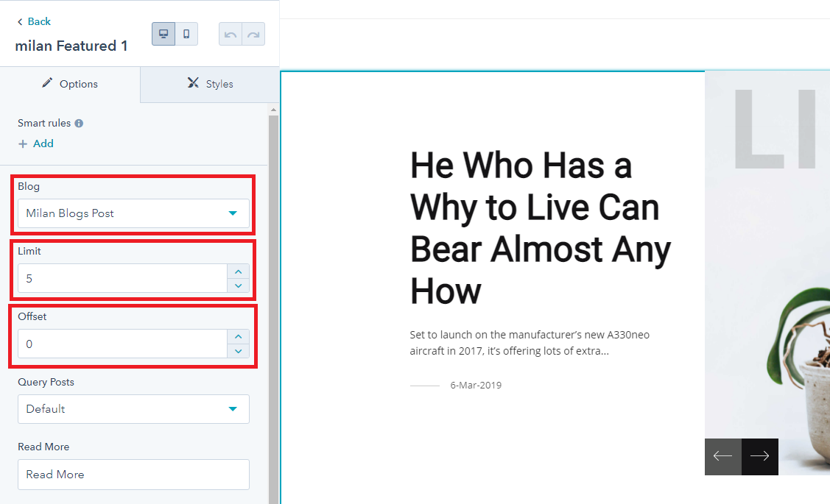Open the Query Posts dropdown
This screenshot has height=504, width=830.
tap(133, 409)
